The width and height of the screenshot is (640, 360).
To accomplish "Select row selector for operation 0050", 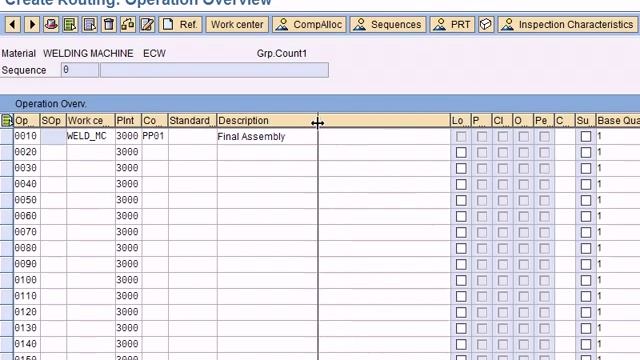I will pyautogui.click(x=7, y=200).
